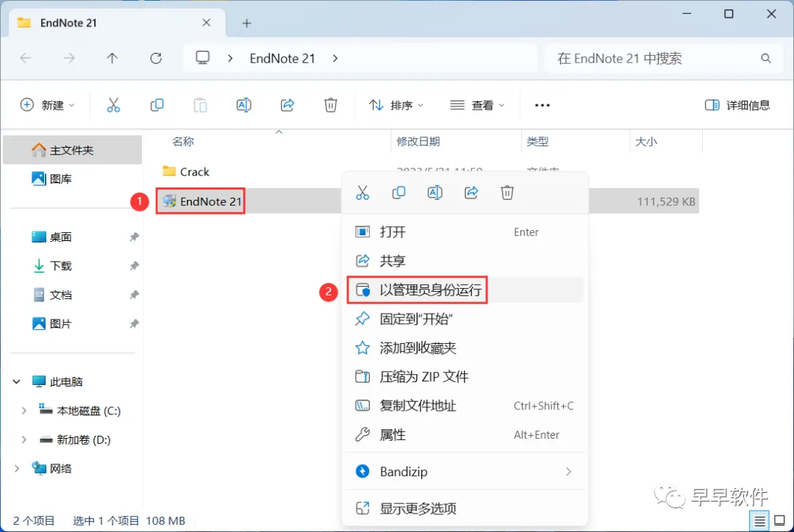Expand the Bandizip submenu arrow
This screenshot has height=532, width=794.
pos(568,472)
